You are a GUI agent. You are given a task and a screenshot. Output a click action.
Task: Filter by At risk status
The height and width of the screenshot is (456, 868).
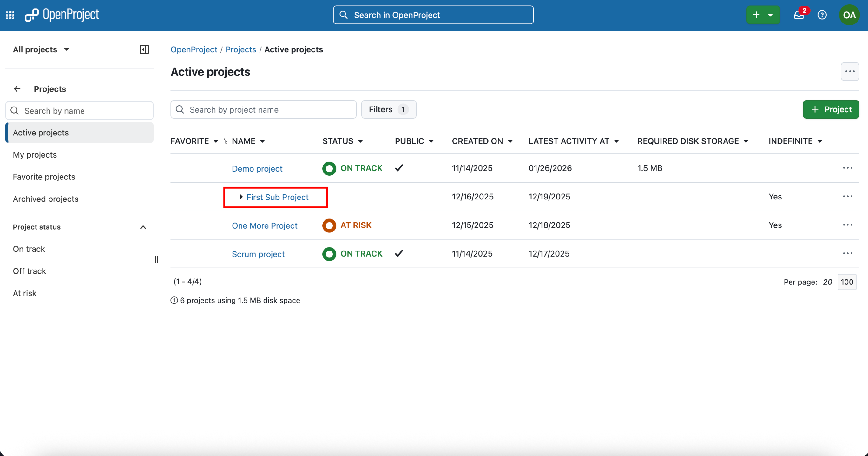pyautogui.click(x=80, y=293)
